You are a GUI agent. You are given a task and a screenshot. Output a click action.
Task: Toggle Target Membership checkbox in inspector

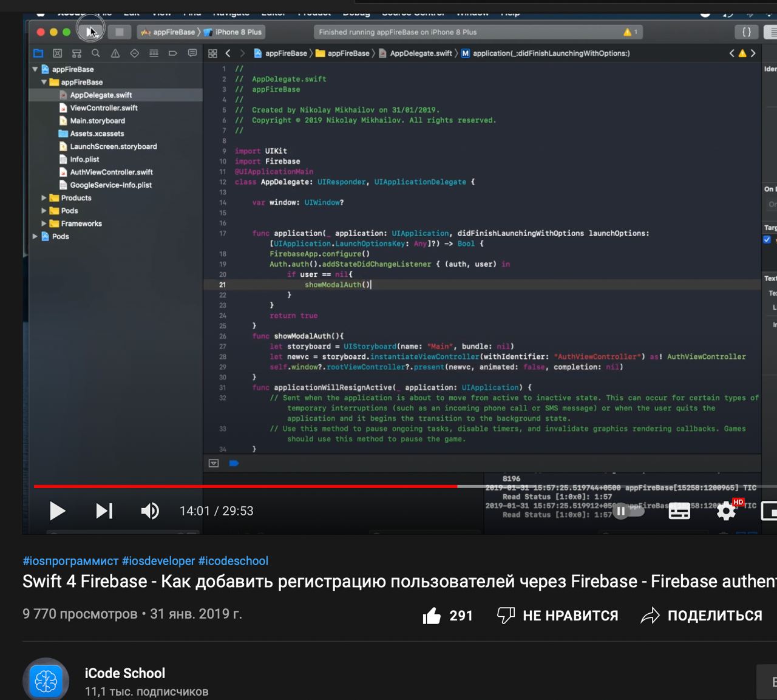pyautogui.click(x=767, y=239)
